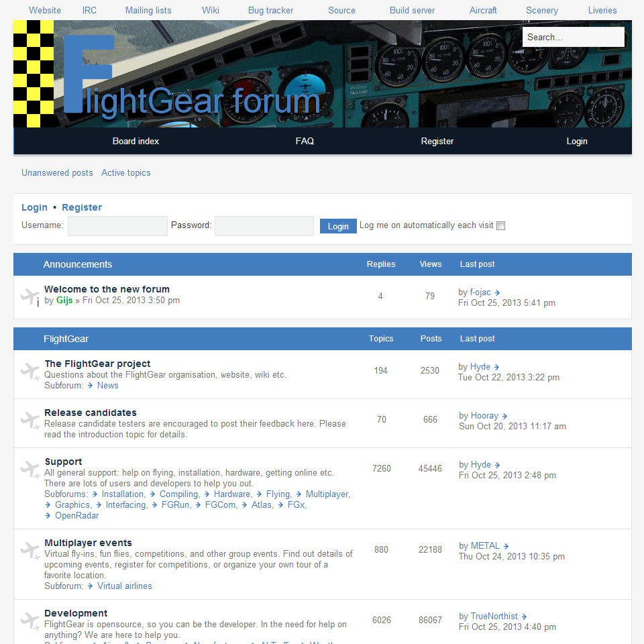Open METAL user profile

pos(485,546)
